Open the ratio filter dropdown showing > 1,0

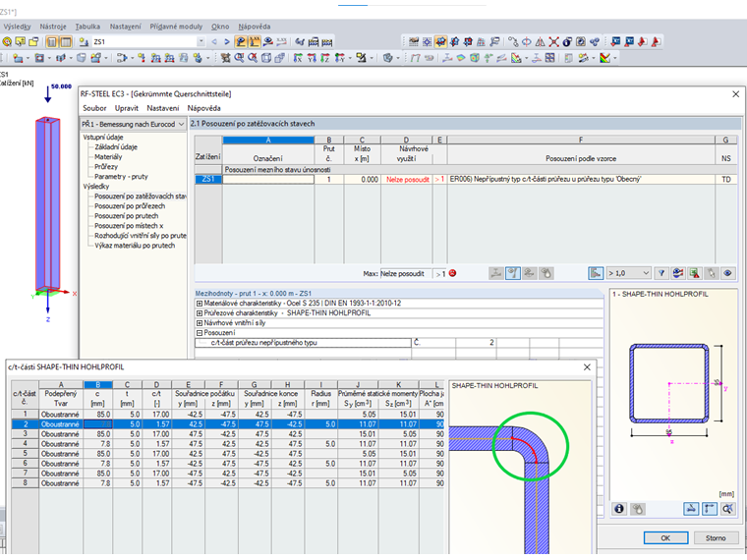[644, 273]
